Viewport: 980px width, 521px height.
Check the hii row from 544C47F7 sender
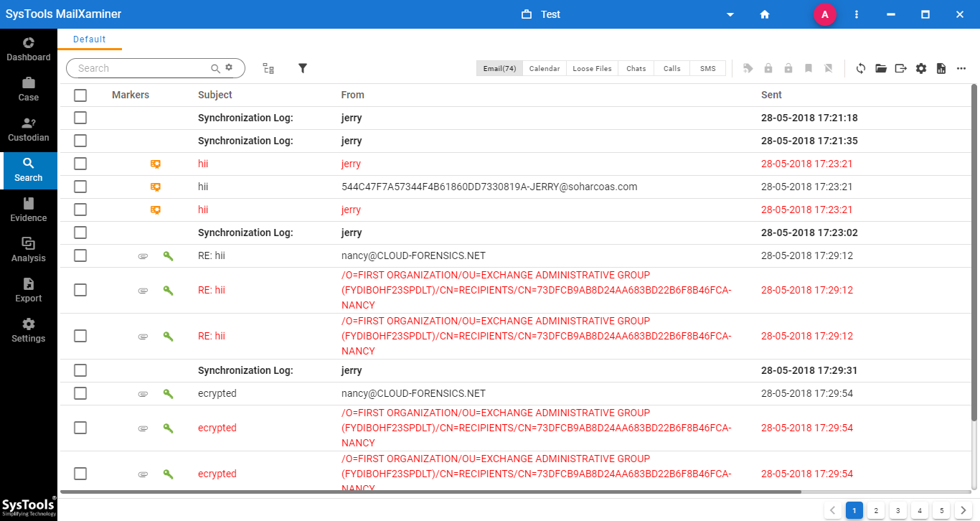(x=80, y=187)
